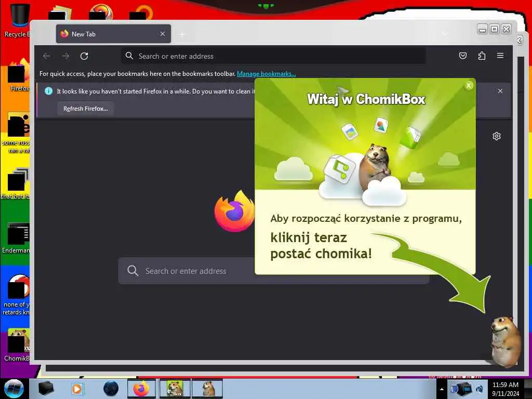This screenshot has height=399, width=532.
Task: Select the 'some russ' desktop icon
Action: [x=17, y=133]
